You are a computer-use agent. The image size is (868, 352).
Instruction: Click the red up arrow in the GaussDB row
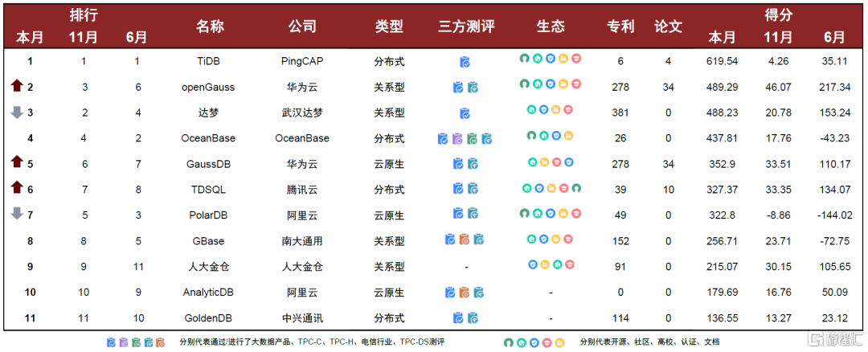coord(17,162)
